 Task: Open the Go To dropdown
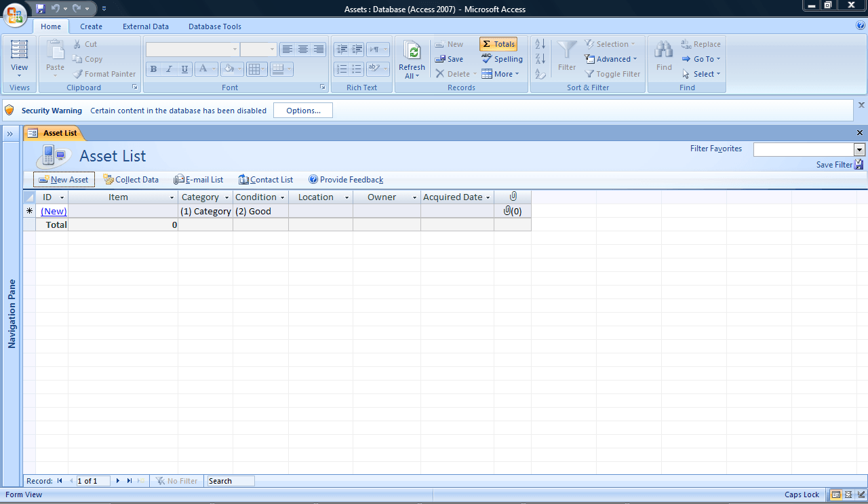click(x=701, y=59)
